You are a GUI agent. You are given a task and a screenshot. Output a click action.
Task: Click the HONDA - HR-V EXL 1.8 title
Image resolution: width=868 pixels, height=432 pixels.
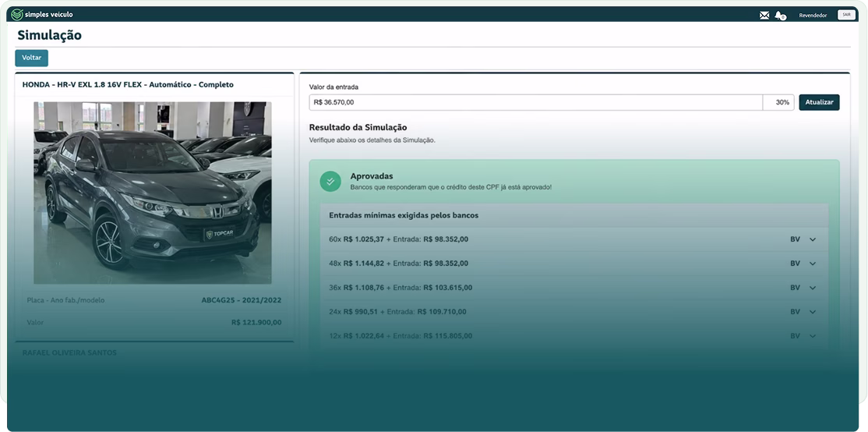coord(128,85)
